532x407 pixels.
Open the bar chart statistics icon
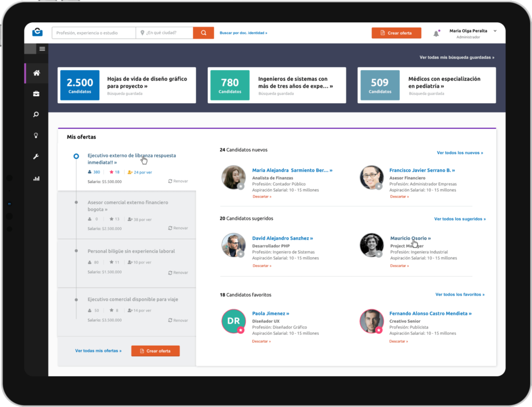pyautogui.click(x=36, y=178)
